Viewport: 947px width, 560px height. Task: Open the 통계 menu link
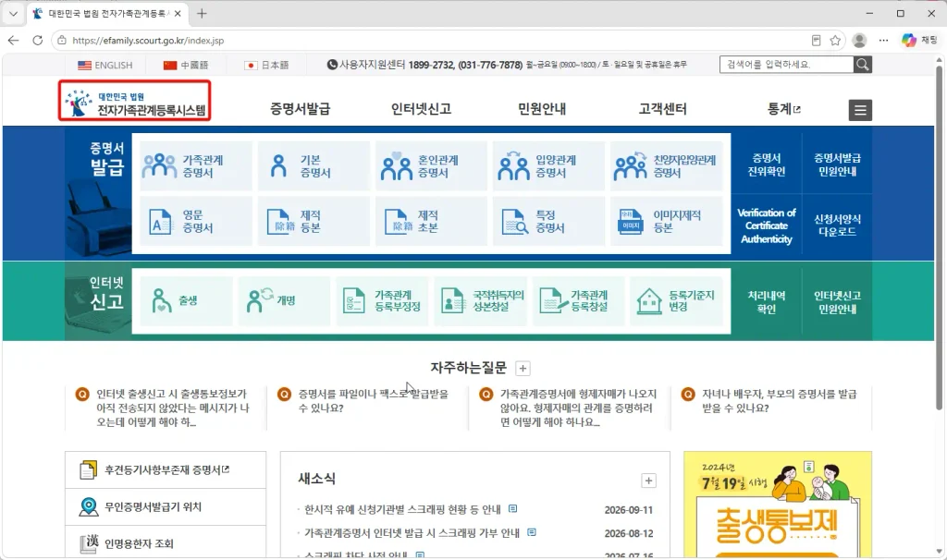783,109
